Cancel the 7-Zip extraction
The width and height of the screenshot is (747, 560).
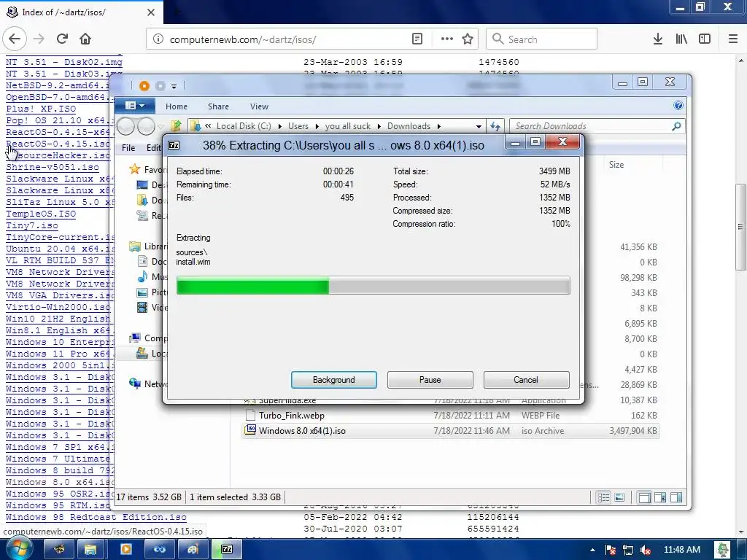(526, 379)
